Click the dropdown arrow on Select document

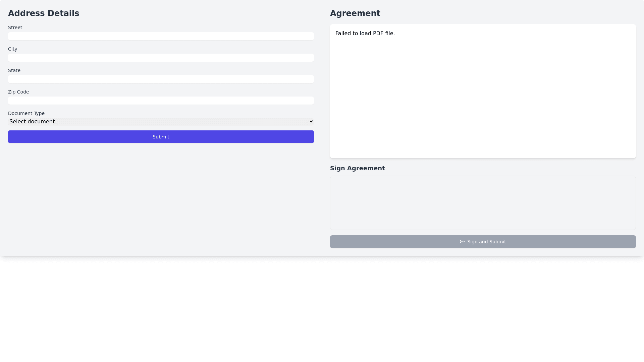tap(311, 122)
